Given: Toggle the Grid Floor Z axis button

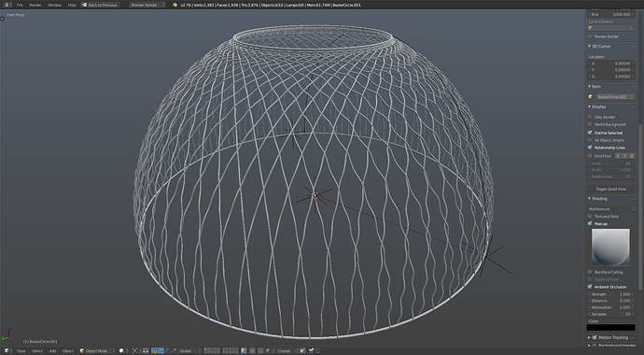Looking at the screenshot, I should click(632, 156).
